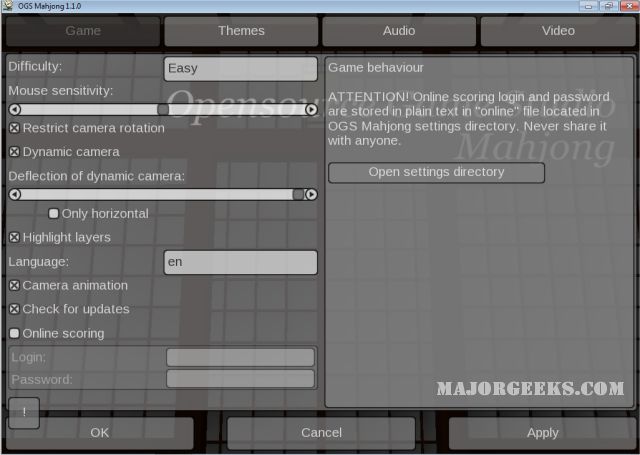The height and width of the screenshot is (455, 640).
Task: Confirm settings with the OK button
Action: tap(100, 433)
